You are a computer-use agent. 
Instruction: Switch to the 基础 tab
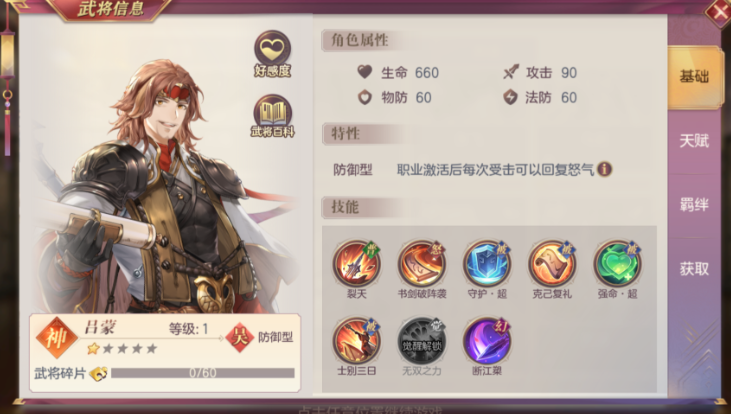(694, 77)
